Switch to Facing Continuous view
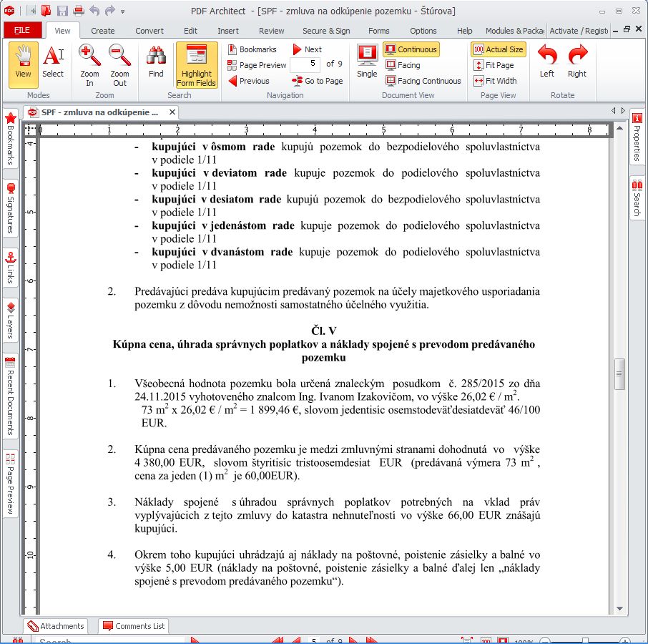648x644 pixels. click(x=423, y=81)
